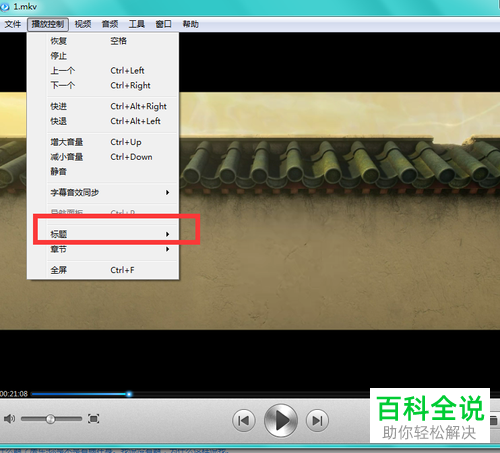Open the 音频 menu
This screenshot has width=500, height=453.
pyautogui.click(x=110, y=24)
